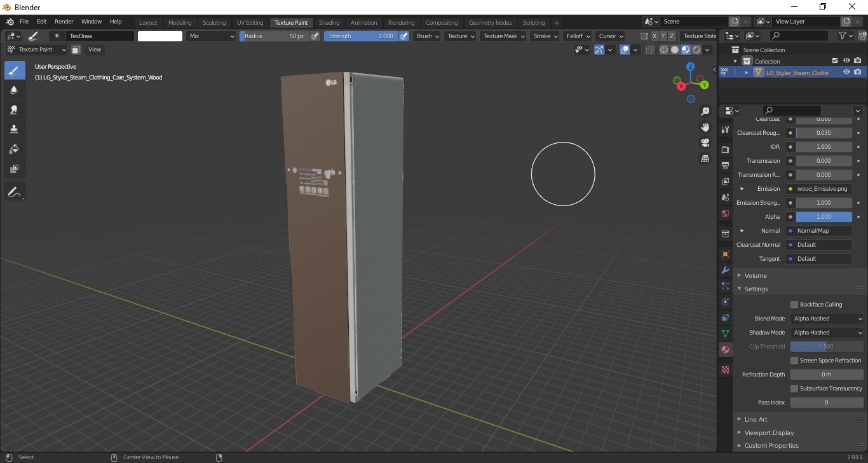Image resolution: width=868 pixels, height=463 pixels.
Task: Switch to the UV Editing workspace tab
Action: (250, 23)
